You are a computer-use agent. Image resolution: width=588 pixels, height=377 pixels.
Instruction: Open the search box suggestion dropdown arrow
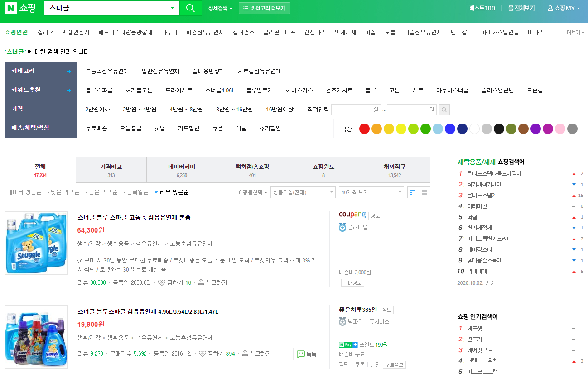click(172, 8)
